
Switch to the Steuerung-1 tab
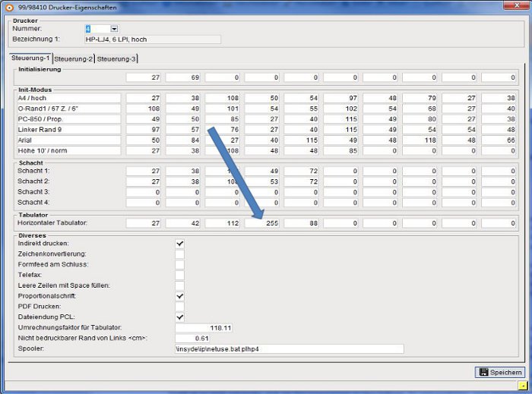pyautogui.click(x=30, y=58)
